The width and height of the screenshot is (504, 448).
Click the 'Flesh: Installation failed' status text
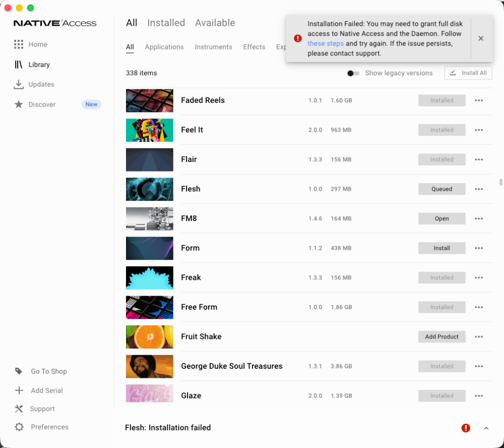click(x=168, y=428)
